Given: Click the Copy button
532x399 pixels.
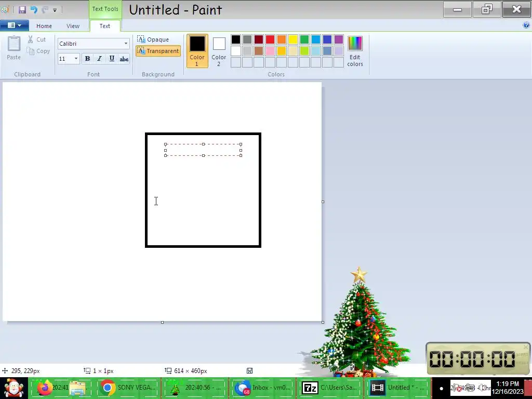Looking at the screenshot, I should pos(38,51).
